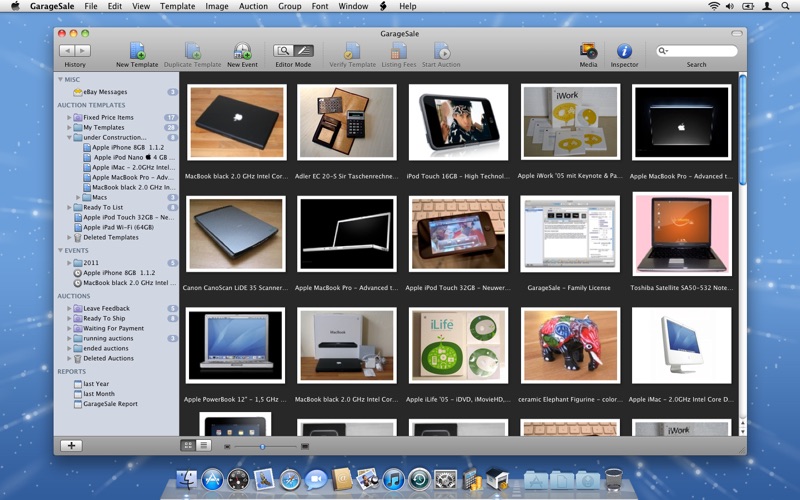Click the Verify Template toolbar icon
The image size is (800, 500).
pyautogui.click(x=352, y=51)
